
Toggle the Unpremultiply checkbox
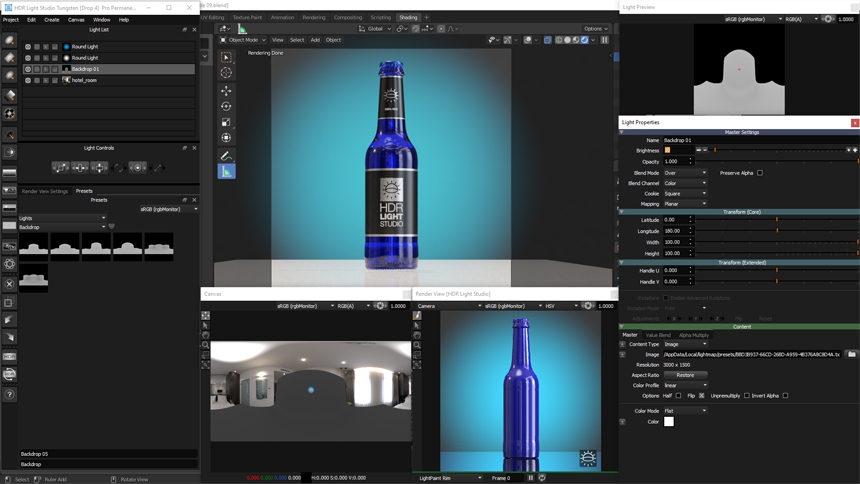click(746, 396)
